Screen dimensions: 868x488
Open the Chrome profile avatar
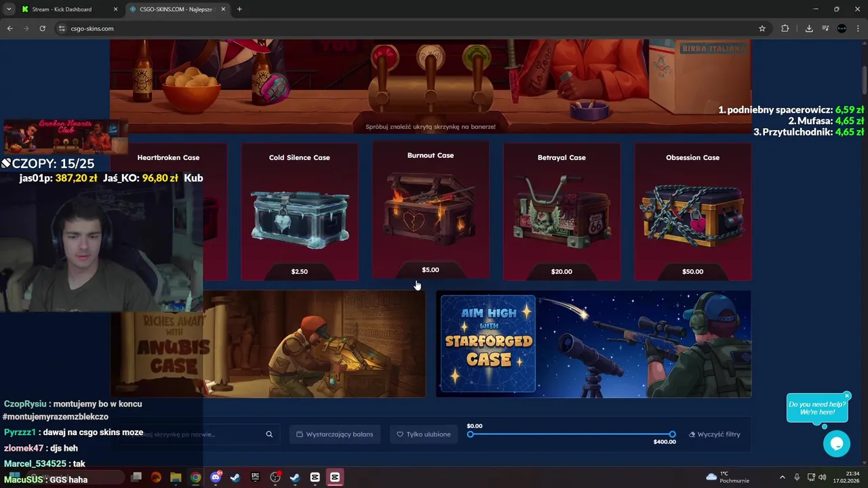coord(842,28)
